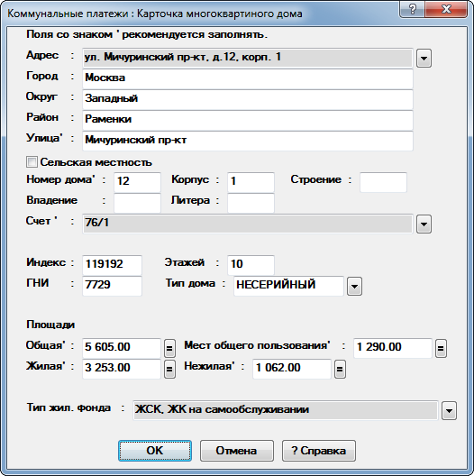
Task: Toggle the Сельская местность checkbox
Action: point(32,161)
